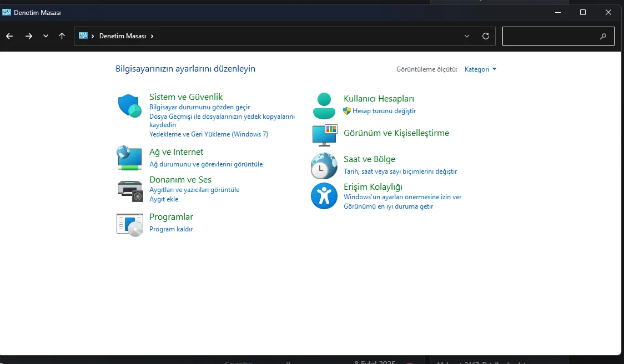Open Donanım ve Ses category
The height and width of the screenshot is (364, 624).
coord(180,180)
